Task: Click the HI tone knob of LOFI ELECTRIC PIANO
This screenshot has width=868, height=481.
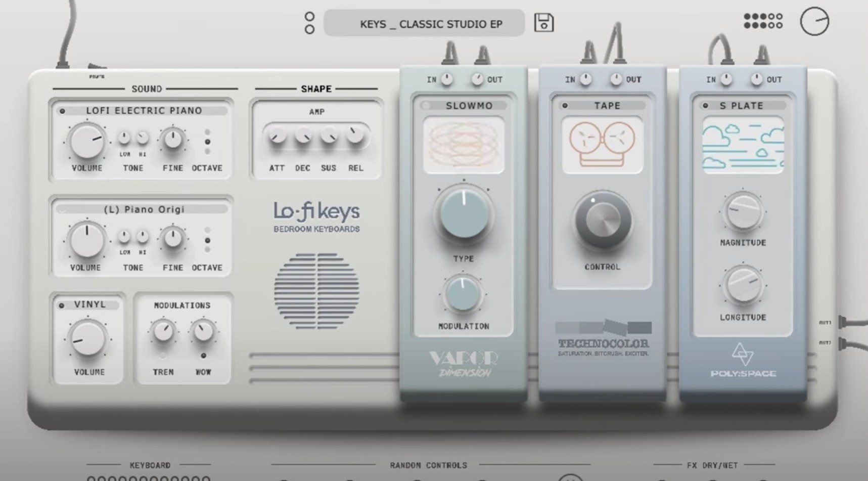Action: pos(143,138)
